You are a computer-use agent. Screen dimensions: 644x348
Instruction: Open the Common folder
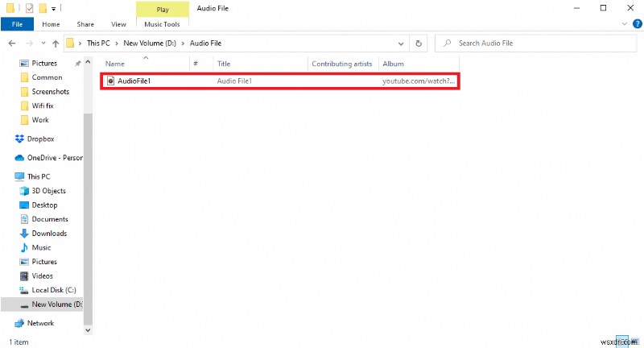click(x=47, y=77)
